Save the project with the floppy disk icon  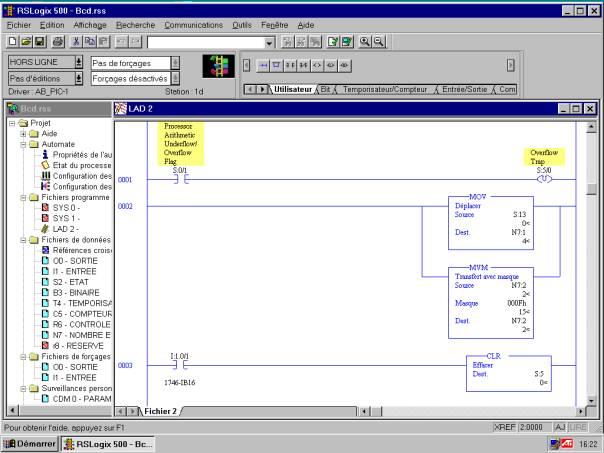point(40,42)
